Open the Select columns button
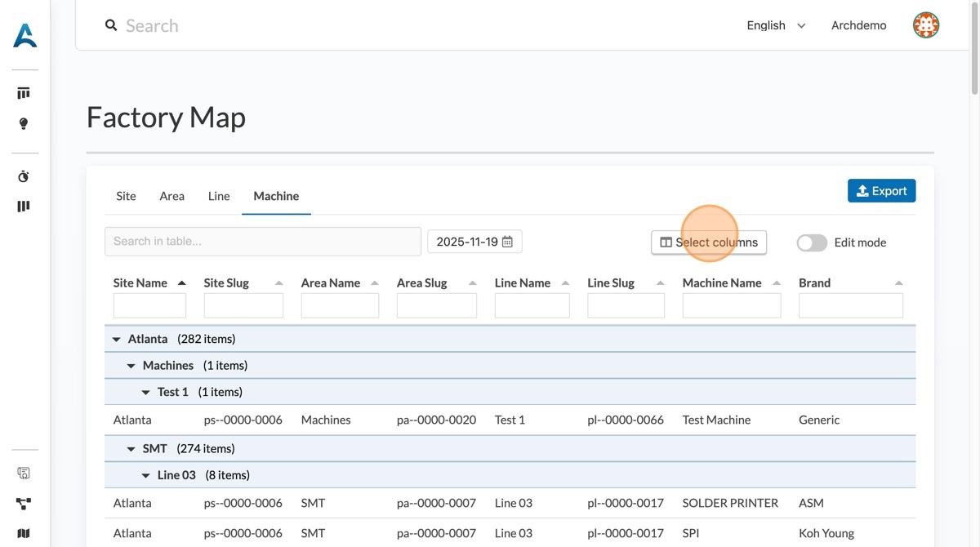This screenshot has height=547, width=980. coord(708,242)
